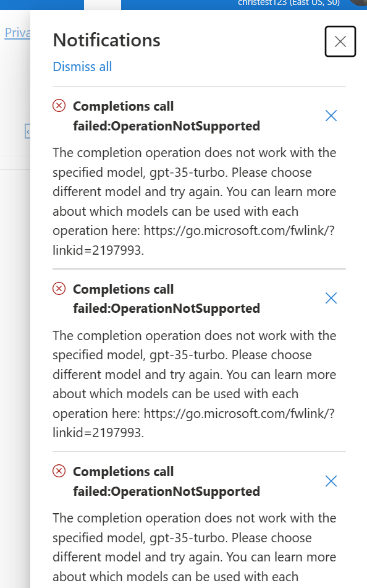This screenshot has width=367, height=588.
Task: Click the error icon on the third notification
Action: [x=59, y=472]
